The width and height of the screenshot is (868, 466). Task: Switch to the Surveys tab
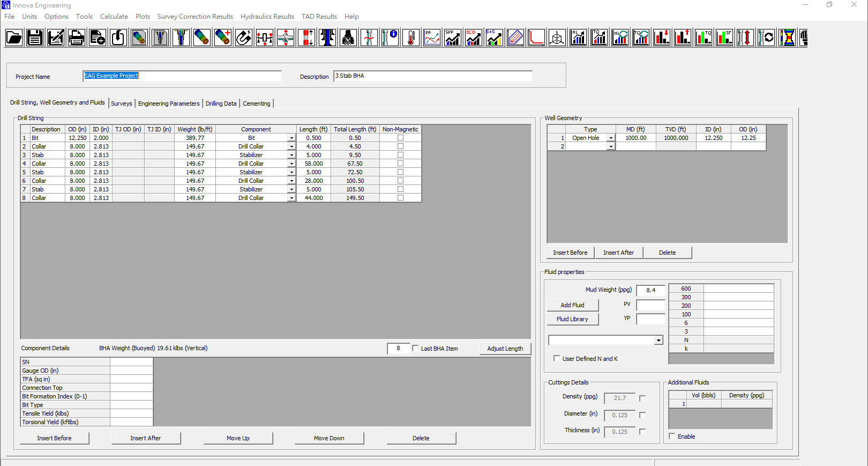[122, 103]
